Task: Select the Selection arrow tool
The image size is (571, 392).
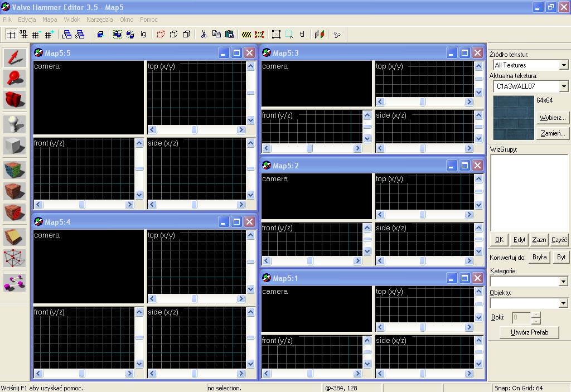Action: pyautogui.click(x=14, y=57)
